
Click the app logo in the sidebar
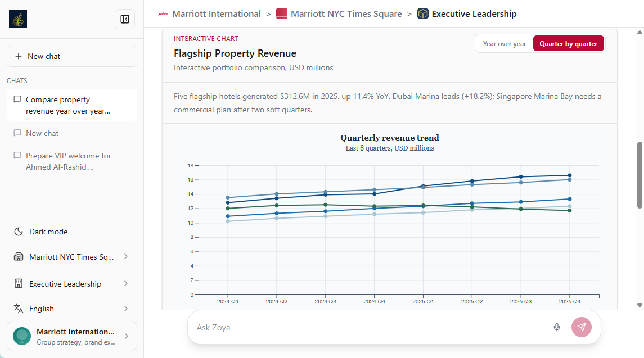click(x=18, y=19)
